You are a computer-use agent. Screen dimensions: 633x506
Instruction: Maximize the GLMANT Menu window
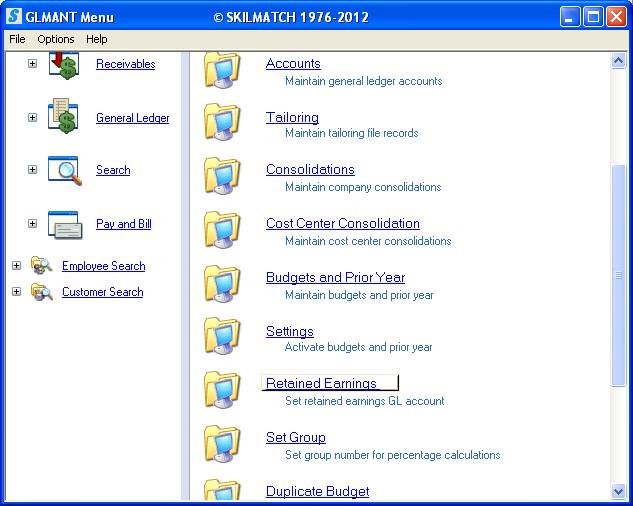(x=593, y=17)
